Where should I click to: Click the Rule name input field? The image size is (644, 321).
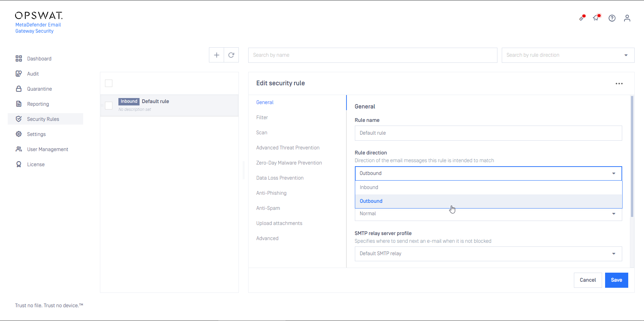488,133
